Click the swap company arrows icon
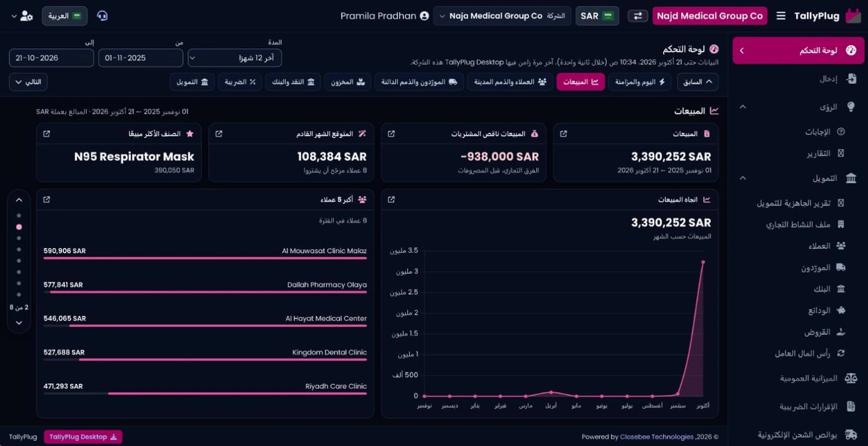Image resolution: width=868 pixels, height=446 pixels. click(638, 16)
